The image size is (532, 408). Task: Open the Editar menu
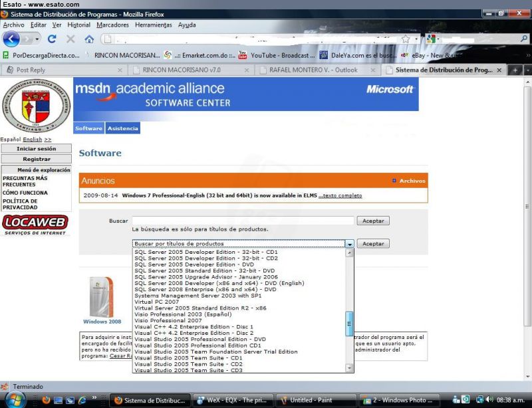39,25
